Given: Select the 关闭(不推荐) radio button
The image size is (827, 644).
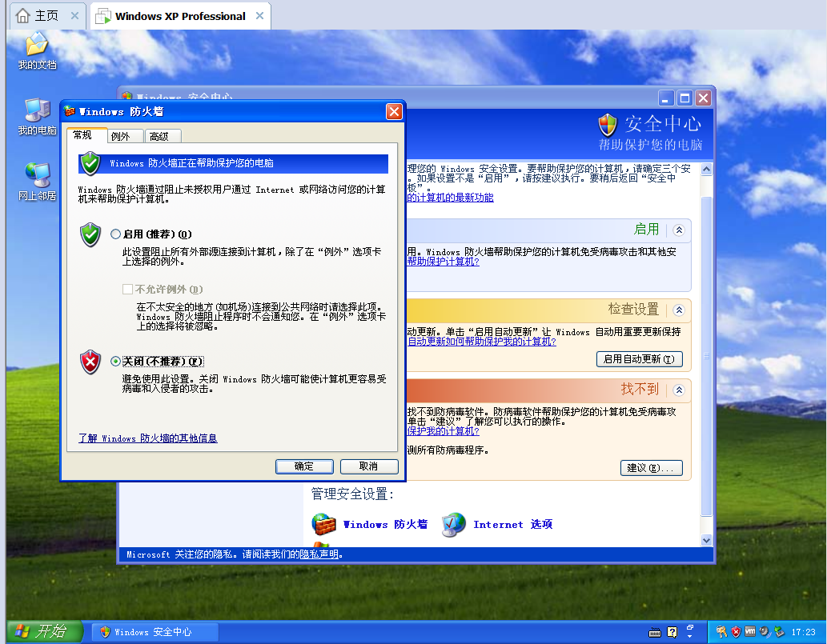Looking at the screenshot, I should (x=115, y=361).
